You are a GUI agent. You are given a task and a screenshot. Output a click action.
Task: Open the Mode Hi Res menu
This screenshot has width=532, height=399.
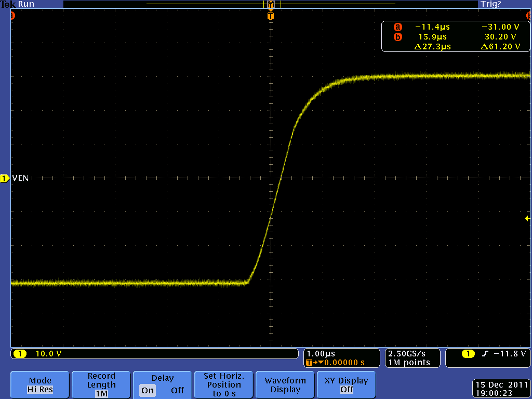coord(40,385)
